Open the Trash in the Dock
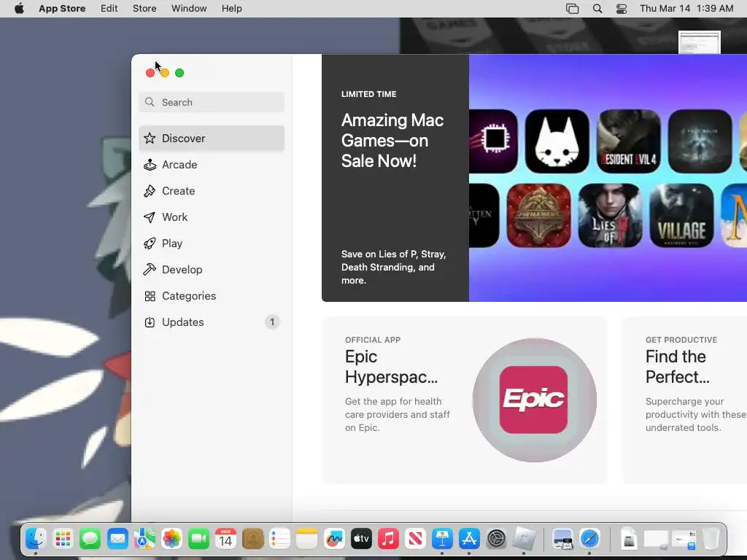 (711, 539)
